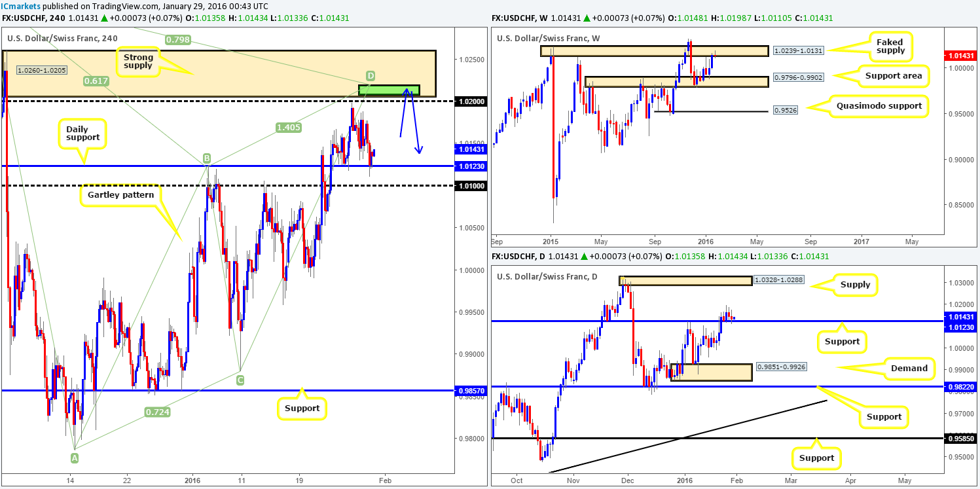
Task: Click the 1.01230 blue price tag, 240 chart
Action: tap(469, 166)
